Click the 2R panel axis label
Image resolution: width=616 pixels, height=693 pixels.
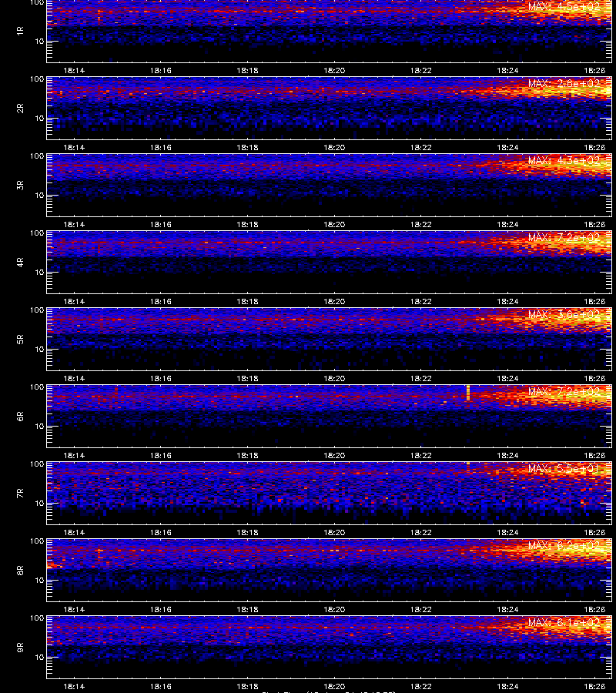coord(20,109)
